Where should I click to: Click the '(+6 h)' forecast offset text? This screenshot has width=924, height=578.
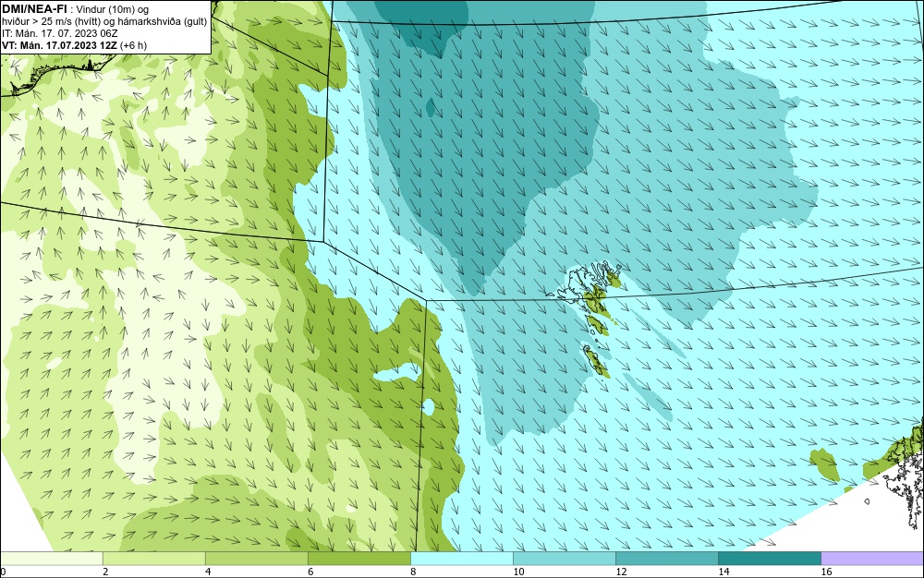point(133,45)
